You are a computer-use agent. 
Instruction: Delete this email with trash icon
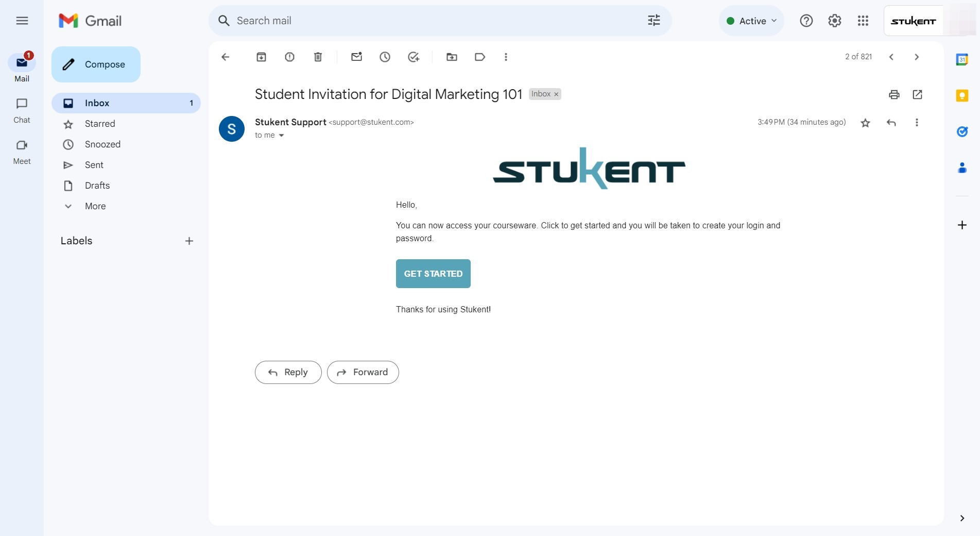[318, 57]
